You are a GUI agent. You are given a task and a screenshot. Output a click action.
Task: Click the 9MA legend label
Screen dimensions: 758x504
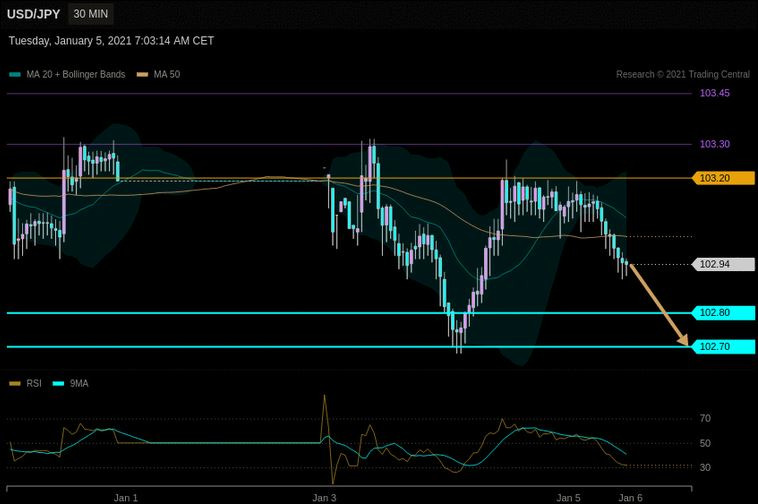[x=79, y=384]
